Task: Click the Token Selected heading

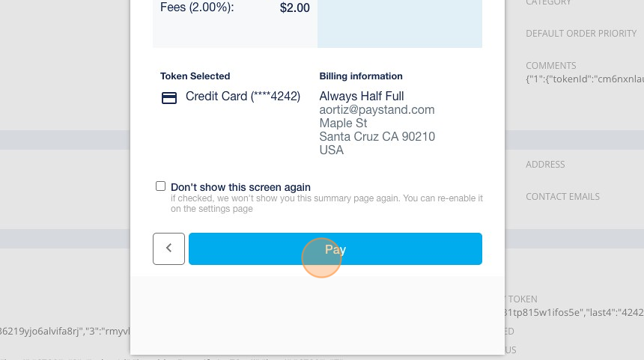Action: click(195, 76)
